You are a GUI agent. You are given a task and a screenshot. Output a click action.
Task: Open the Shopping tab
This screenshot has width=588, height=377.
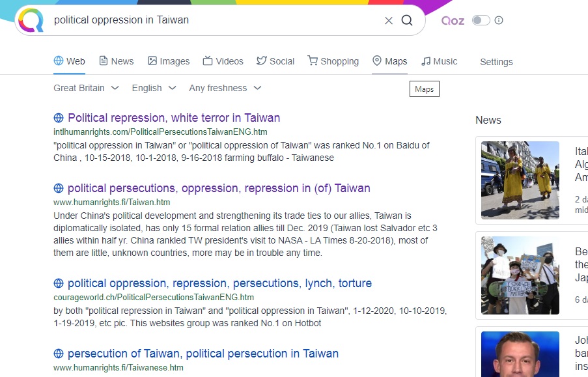pyautogui.click(x=333, y=61)
